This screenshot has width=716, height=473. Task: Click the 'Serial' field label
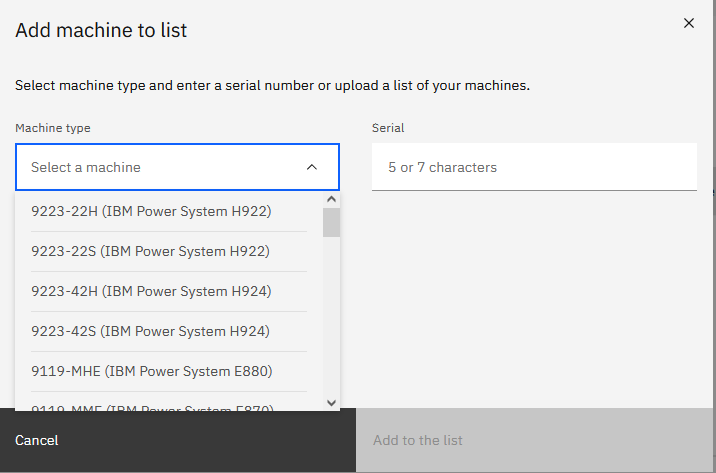click(x=388, y=128)
